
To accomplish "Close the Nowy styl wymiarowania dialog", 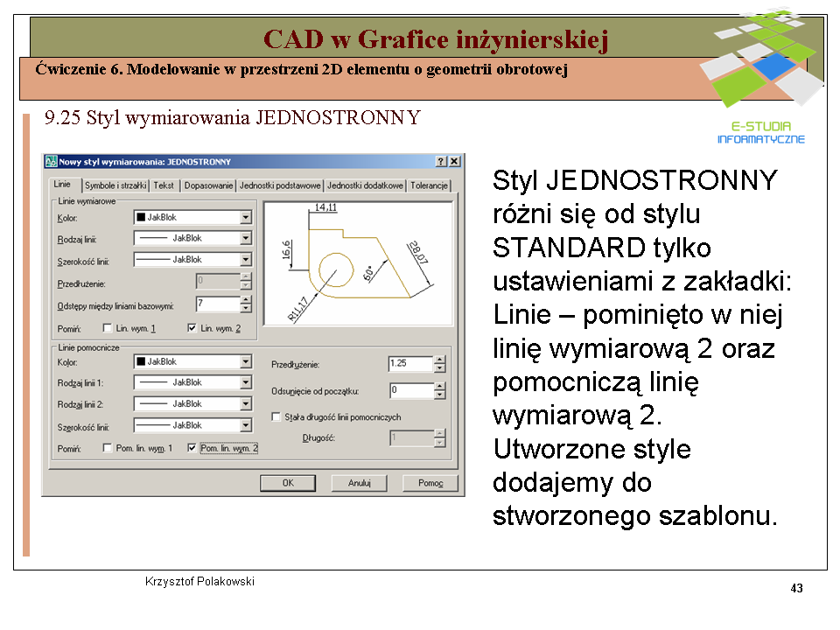I will pos(454,162).
